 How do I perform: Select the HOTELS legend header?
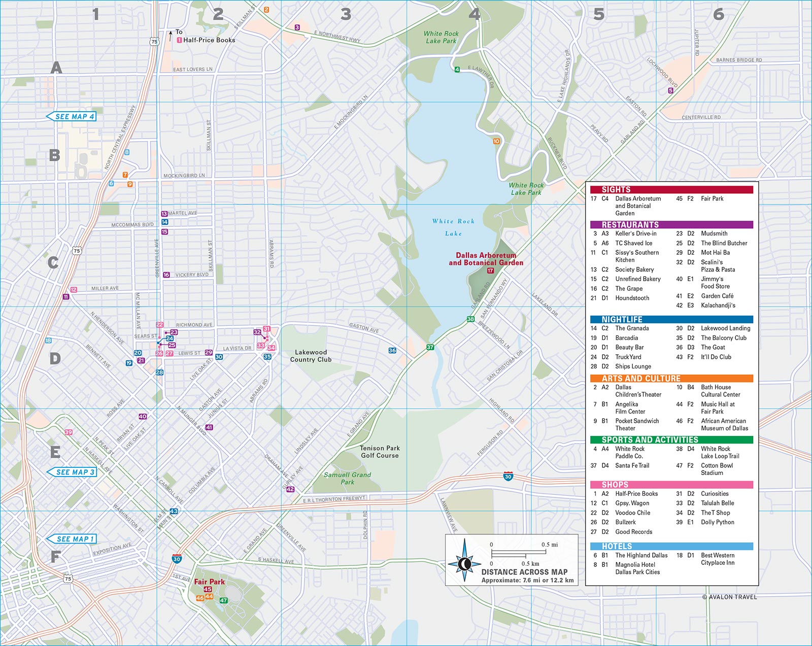click(671, 546)
